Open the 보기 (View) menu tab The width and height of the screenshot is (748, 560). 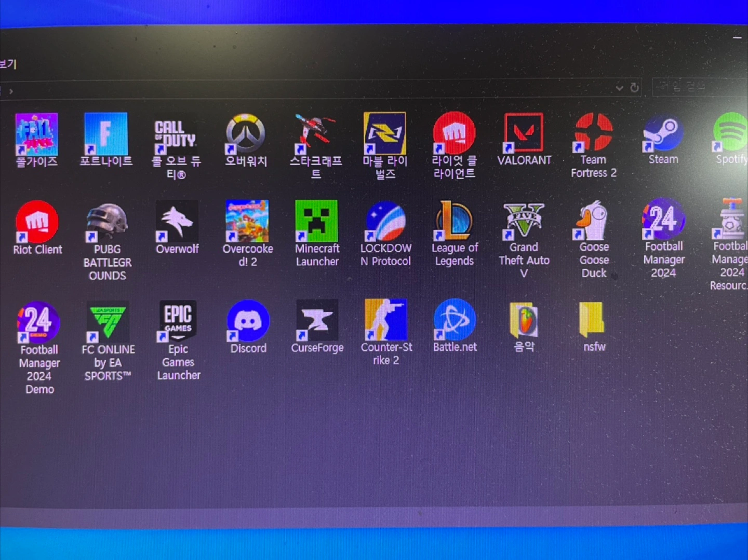8,64
